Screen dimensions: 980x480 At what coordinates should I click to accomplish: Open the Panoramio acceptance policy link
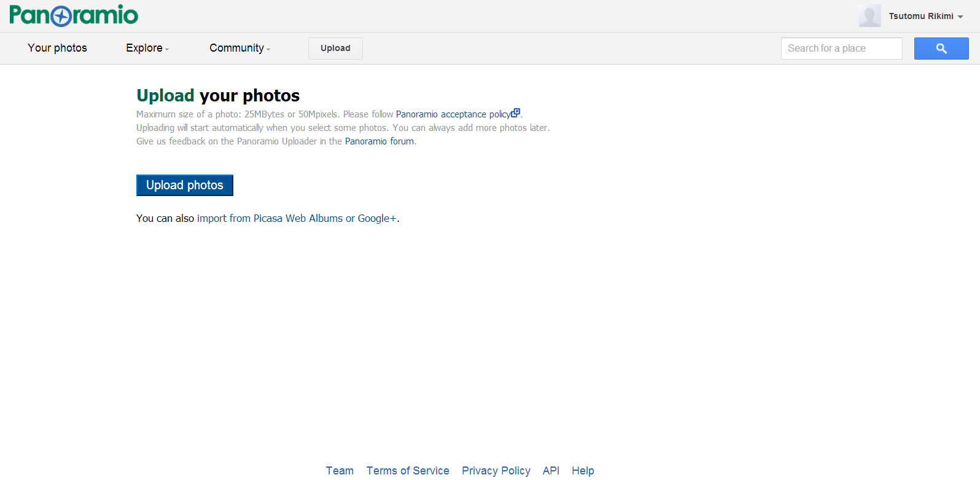tap(453, 114)
